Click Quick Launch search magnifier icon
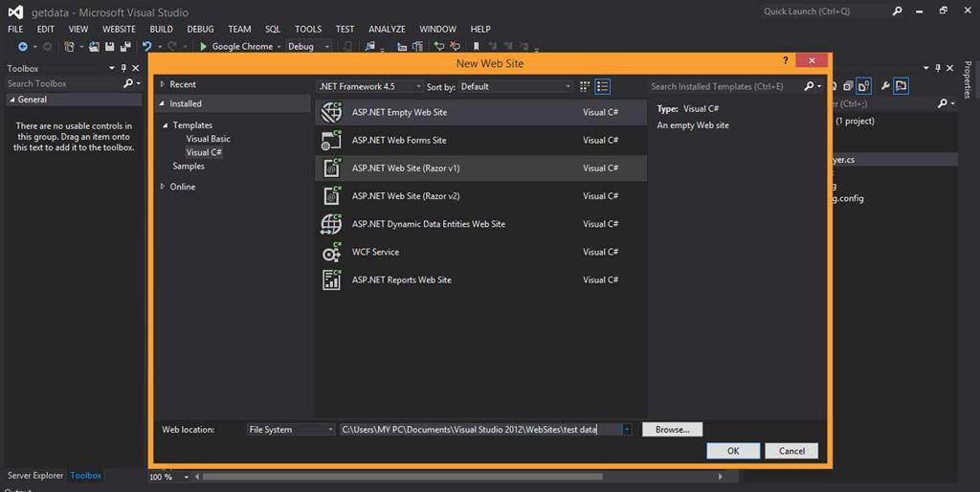The width and height of the screenshot is (980, 492). coord(898,11)
